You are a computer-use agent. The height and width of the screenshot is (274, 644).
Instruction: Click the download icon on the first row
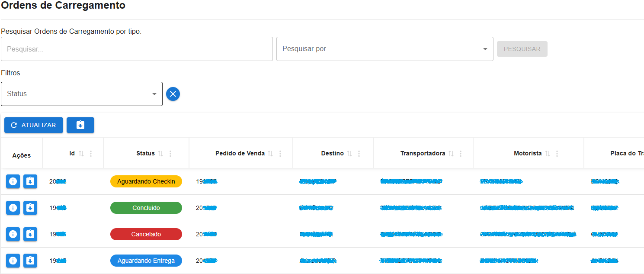tap(30, 181)
